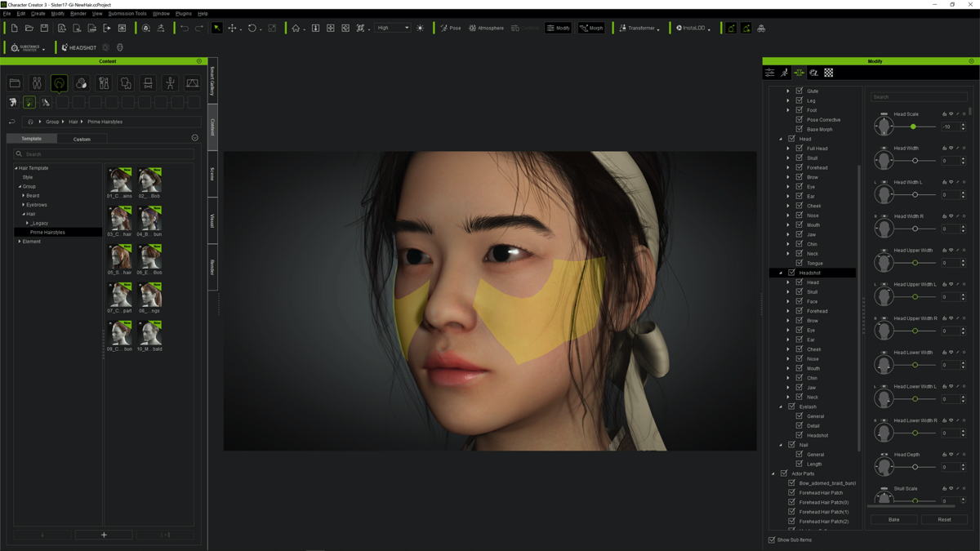This screenshot has width=980, height=551.
Task: Open the InstaLOD dropdown
Action: (693, 28)
